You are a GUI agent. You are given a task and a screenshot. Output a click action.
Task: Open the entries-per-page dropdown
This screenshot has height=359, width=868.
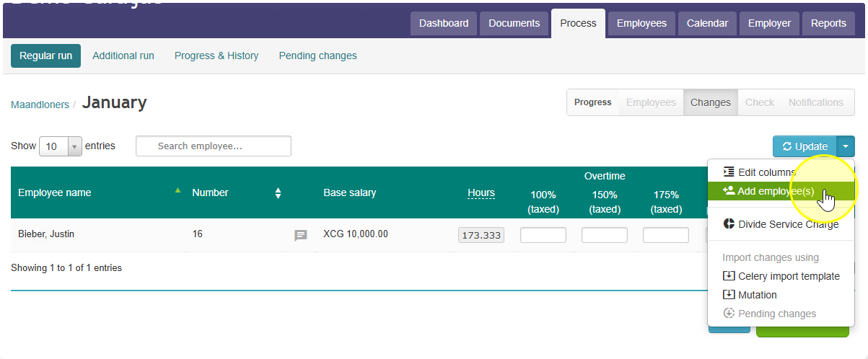point(61,146)
